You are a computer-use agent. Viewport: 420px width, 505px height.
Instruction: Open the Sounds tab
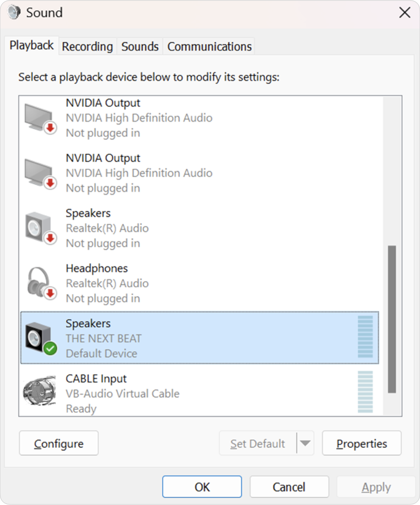[x=140, y=47]
